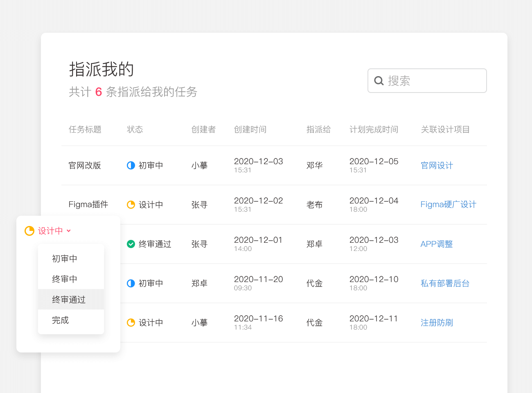Click the 指派我的 page heading
This screenshot has width=532, height=393.
(101, 69)
